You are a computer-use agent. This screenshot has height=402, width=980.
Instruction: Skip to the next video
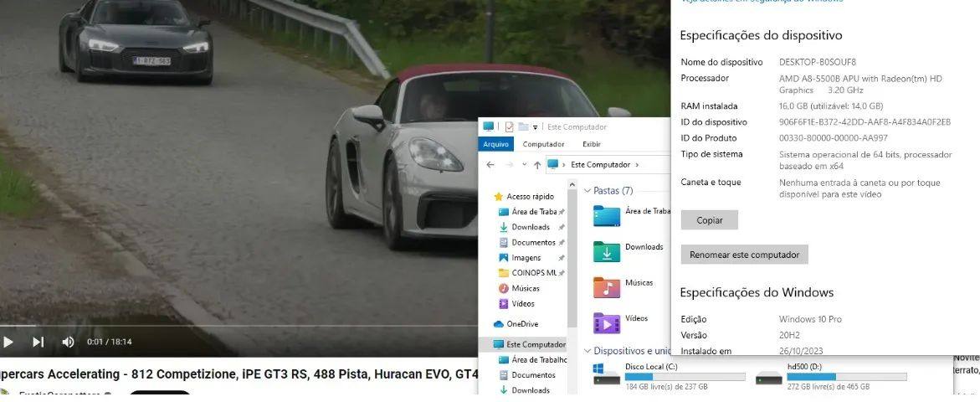(x=38, y=342)
